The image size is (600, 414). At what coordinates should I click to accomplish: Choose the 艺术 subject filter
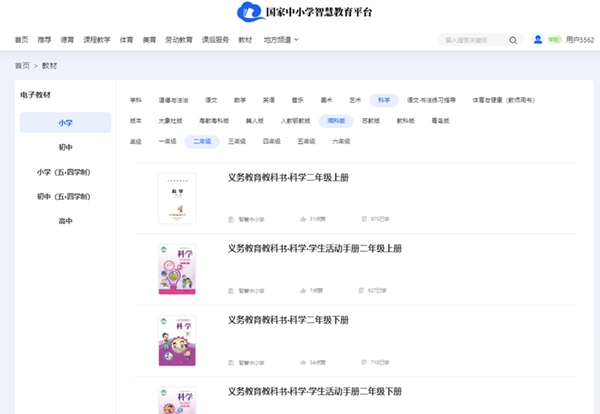point(355,100)
